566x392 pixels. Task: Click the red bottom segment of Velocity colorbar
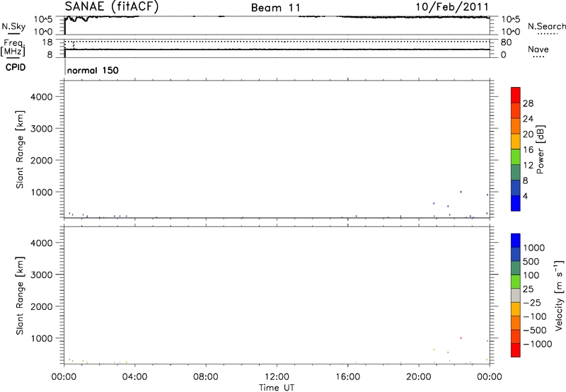click(516, 350)
